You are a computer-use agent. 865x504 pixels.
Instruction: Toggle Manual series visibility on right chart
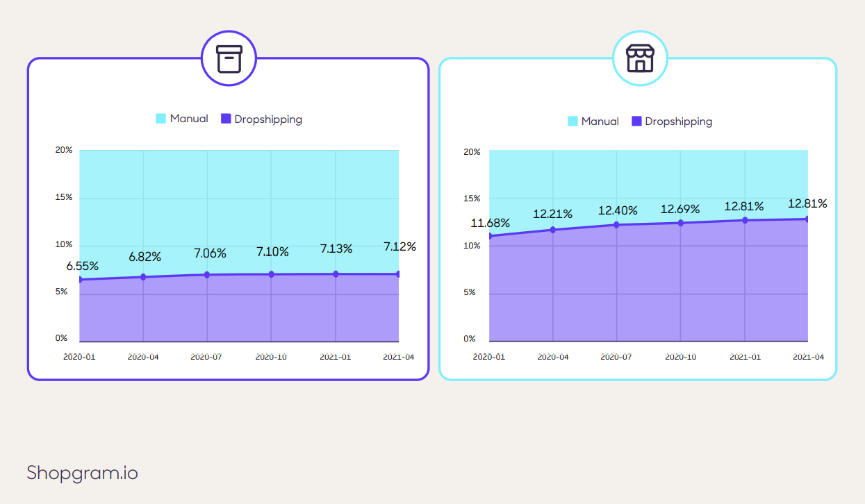(x=574, y=121)
